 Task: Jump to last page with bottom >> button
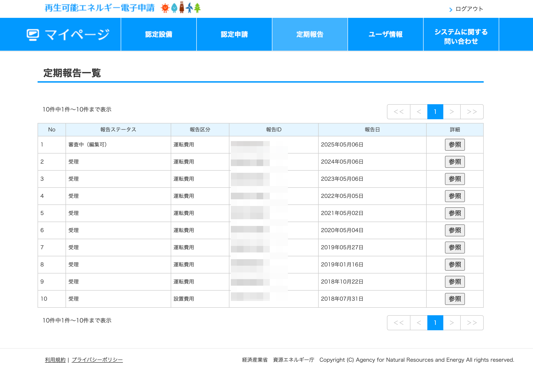(472, 323)
